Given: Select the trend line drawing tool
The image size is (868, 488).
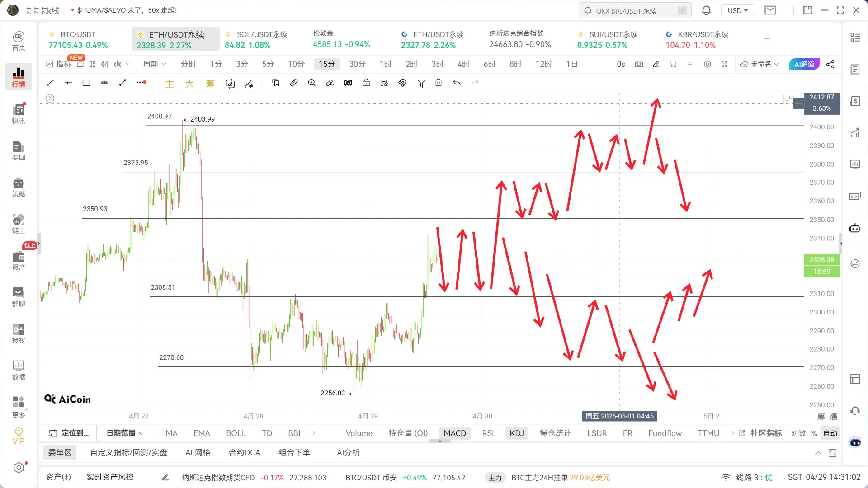Looking at the screenshot, I should (50, 83).
